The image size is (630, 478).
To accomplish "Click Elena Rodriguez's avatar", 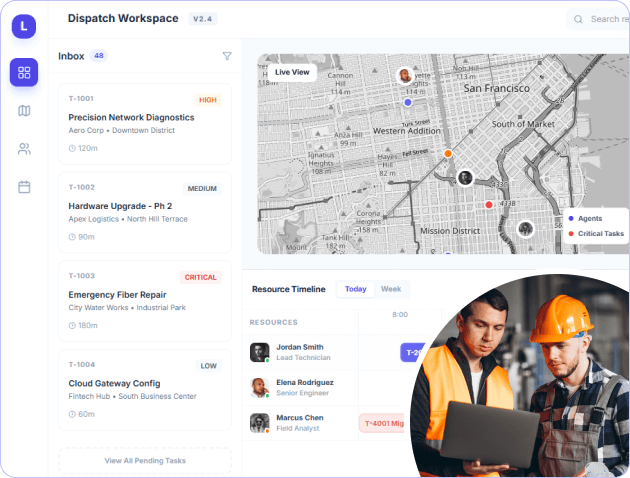I will 260,388.
